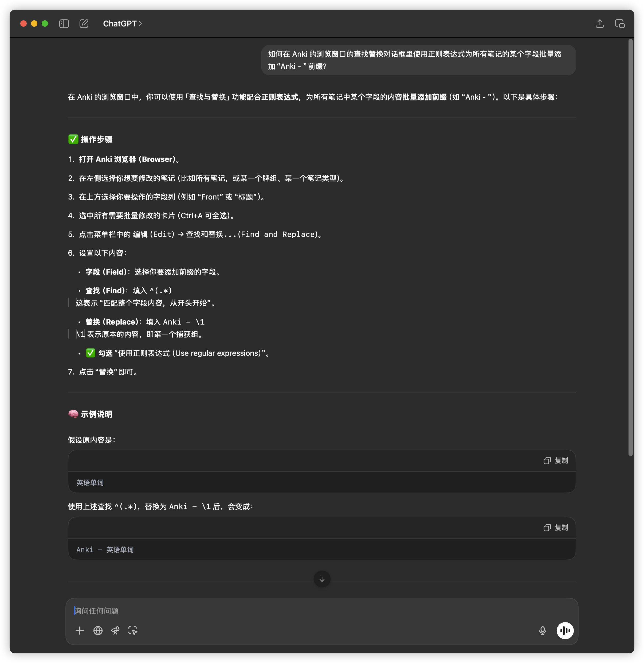
Task: Click the 英语单词 code text
Action: pyautogui.click(x=90, y=483)
